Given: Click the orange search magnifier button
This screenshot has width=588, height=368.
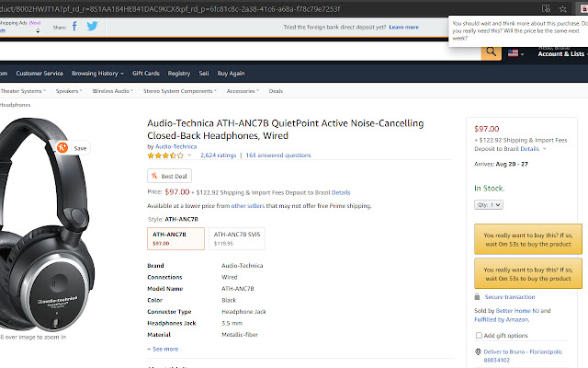Looking at the screenshot, I should click(492, 52).
